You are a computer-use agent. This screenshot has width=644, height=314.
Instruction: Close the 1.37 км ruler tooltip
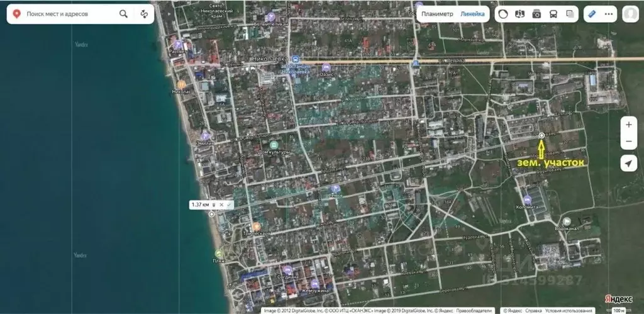pyautogui.click(x=221, y=205)
